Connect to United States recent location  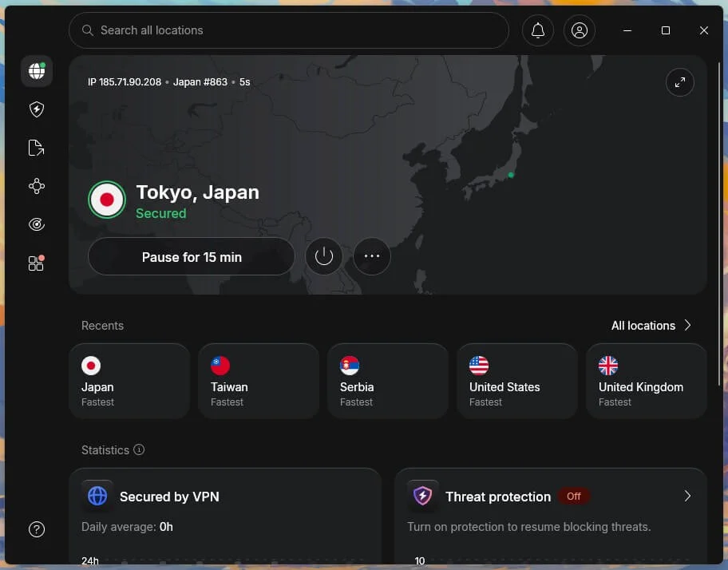point(517,381)
